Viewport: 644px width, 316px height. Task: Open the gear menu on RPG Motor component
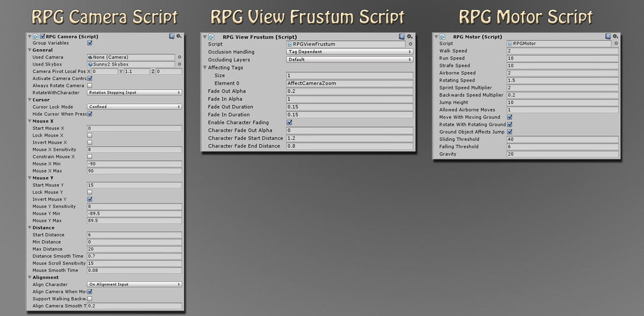pyautogui.click(x=614, y=37)
